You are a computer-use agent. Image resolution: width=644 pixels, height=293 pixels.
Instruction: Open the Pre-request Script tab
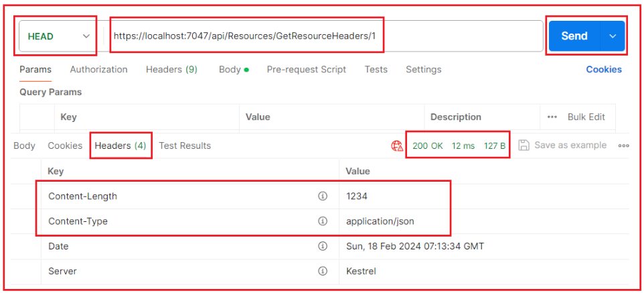coord(307,70)
